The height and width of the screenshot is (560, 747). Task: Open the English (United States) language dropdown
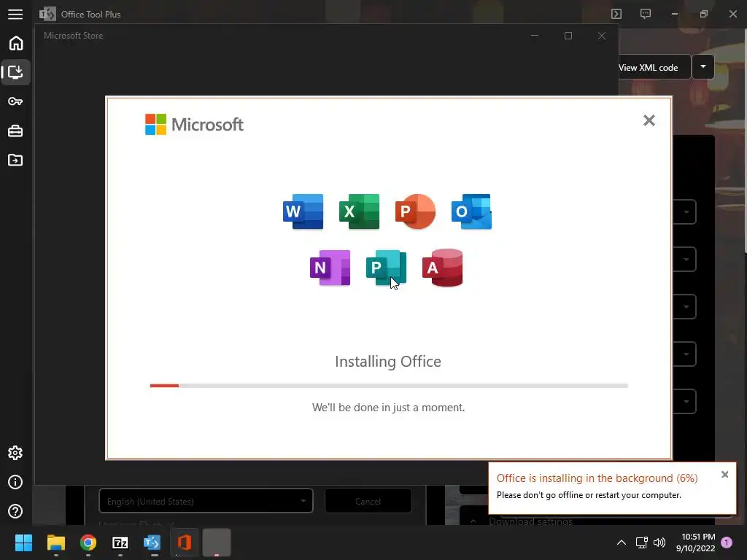(x=206, y=501)
